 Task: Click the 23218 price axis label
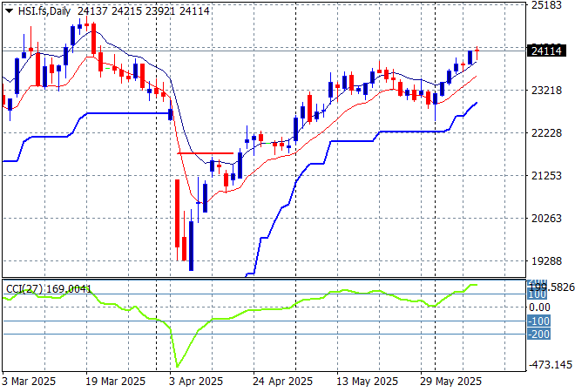point(546,91)
